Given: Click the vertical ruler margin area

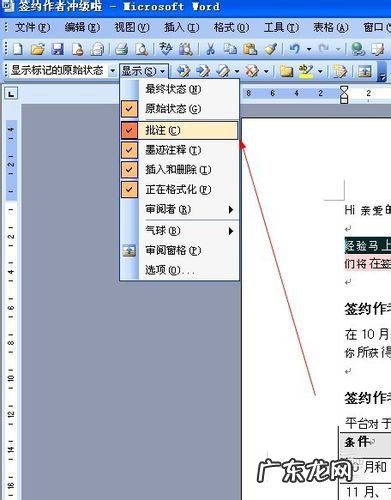Looking at the screenshot, I should pos(11,159).
